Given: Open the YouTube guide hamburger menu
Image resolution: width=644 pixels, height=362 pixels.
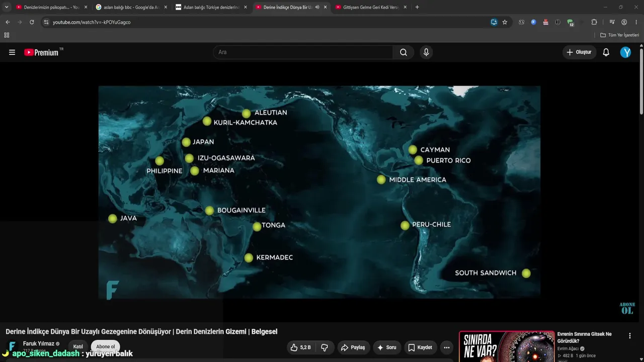Looking at the screenshot, I should tap(12, 52).
